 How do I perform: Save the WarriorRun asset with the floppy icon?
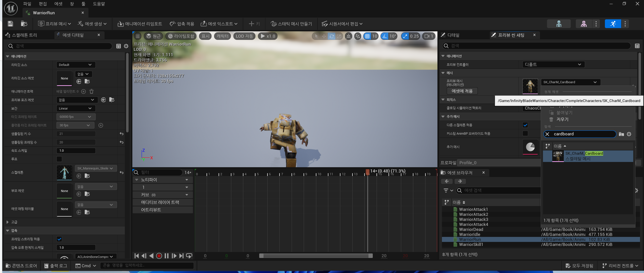tap(10, 24)
